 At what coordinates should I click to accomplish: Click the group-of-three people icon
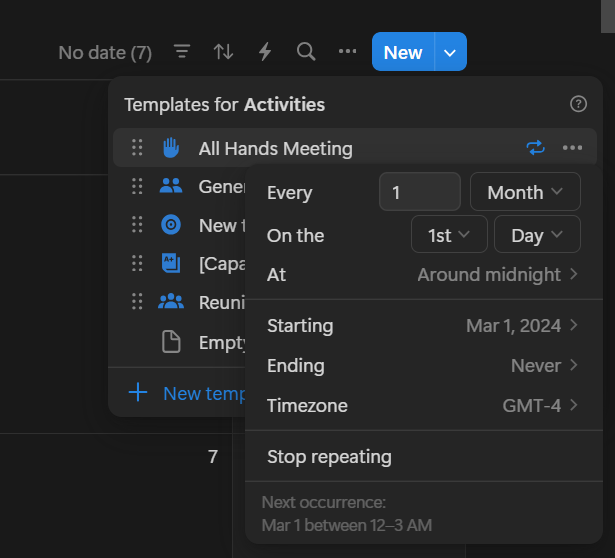coord(171,302)
